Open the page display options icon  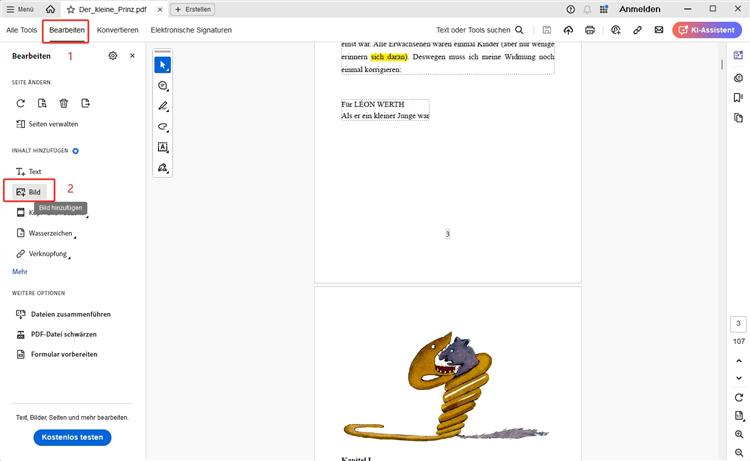click(x=739, y=416)
